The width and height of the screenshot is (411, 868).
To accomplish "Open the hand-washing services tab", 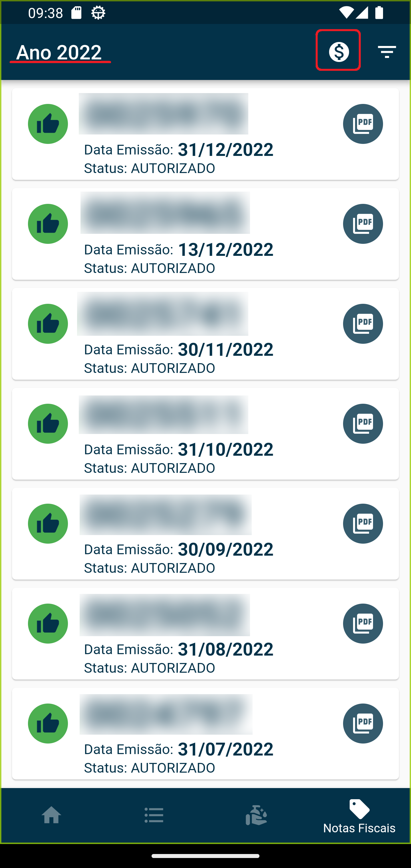I will (x=256, y=815).
